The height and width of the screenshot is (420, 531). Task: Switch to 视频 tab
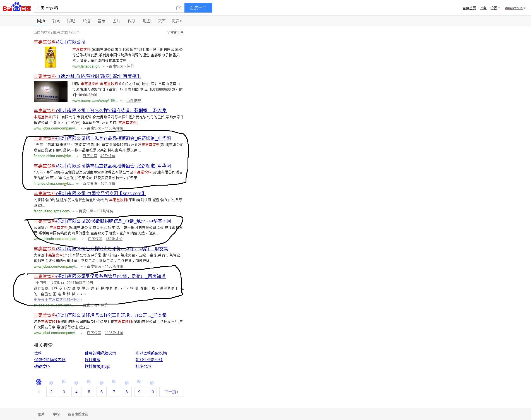[x=131, y=21]
